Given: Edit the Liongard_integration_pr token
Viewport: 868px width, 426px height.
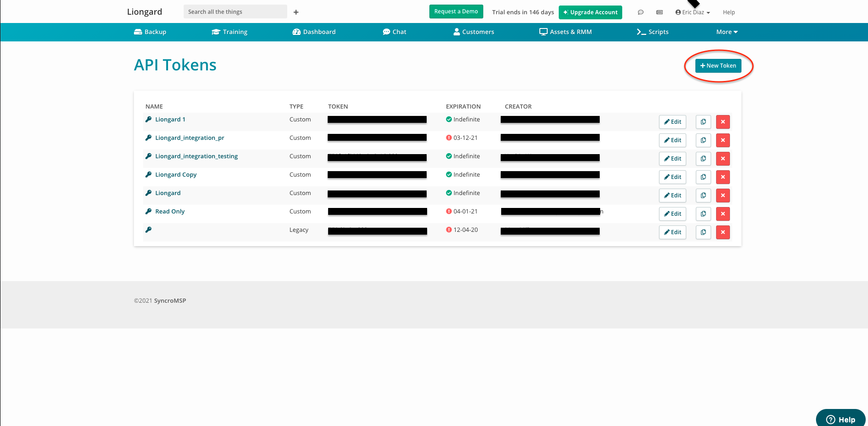Looking at the screenshot, I should tap(672, 140).
